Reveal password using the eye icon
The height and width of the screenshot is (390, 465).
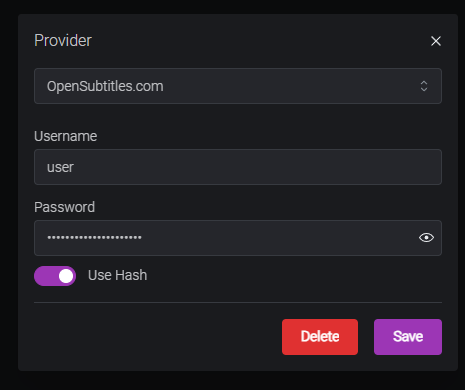[426, 238]
